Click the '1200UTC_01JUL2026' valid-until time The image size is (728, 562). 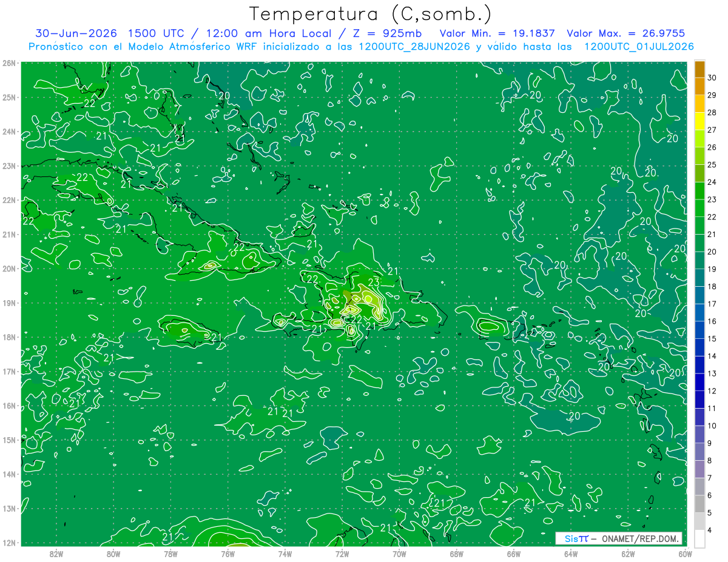639,47
